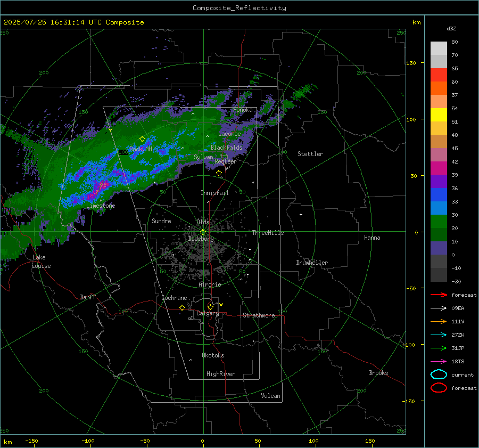Click the magenta 18TS arrow icon
This screenshot has width=479, height=448.
[x=439, y=362]
